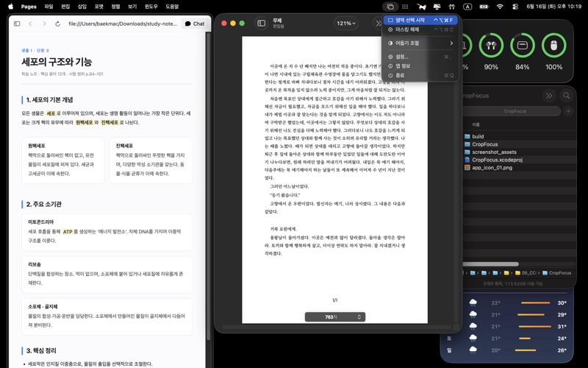Choose 종료 to quit from the dropdown

420,75
